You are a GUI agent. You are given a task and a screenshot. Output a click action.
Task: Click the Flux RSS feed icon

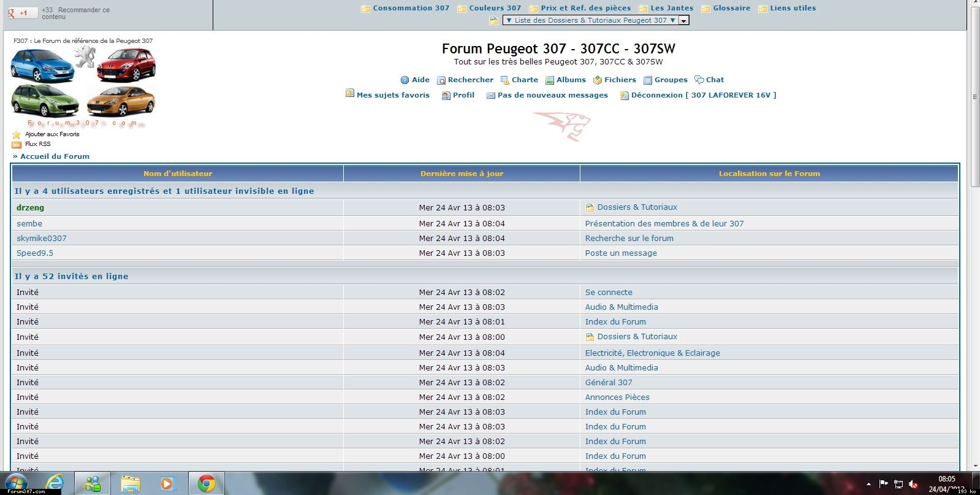tap(17, 145)
